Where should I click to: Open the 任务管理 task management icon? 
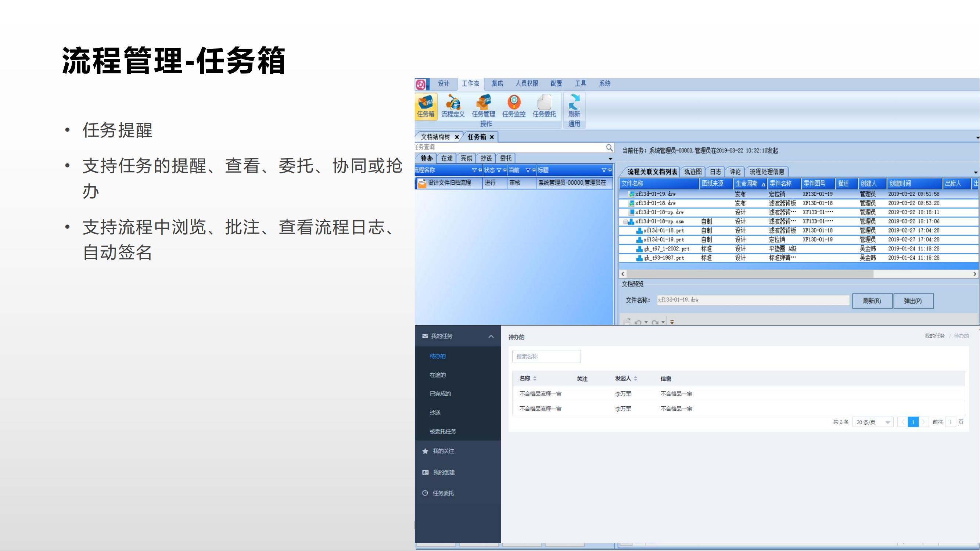click(x=483, y=106)
